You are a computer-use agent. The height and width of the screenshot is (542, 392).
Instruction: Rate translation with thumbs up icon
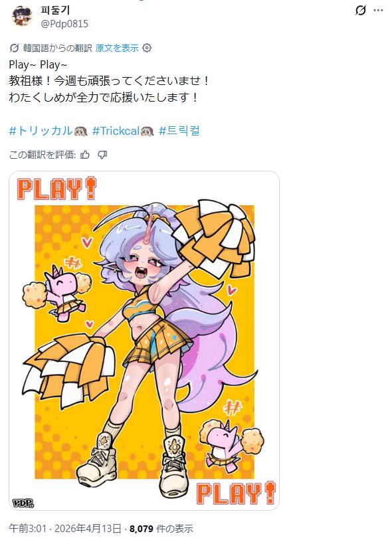85,155
